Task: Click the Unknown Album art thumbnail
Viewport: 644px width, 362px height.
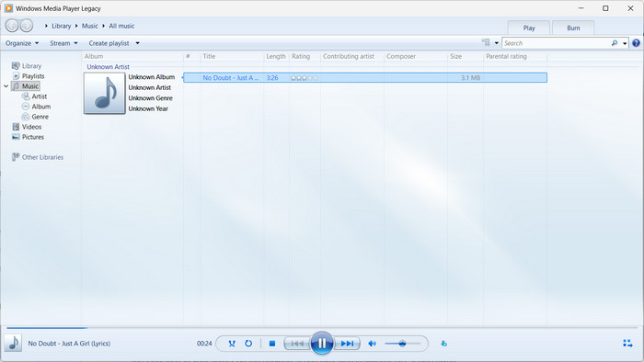Action: pos(104,93)
